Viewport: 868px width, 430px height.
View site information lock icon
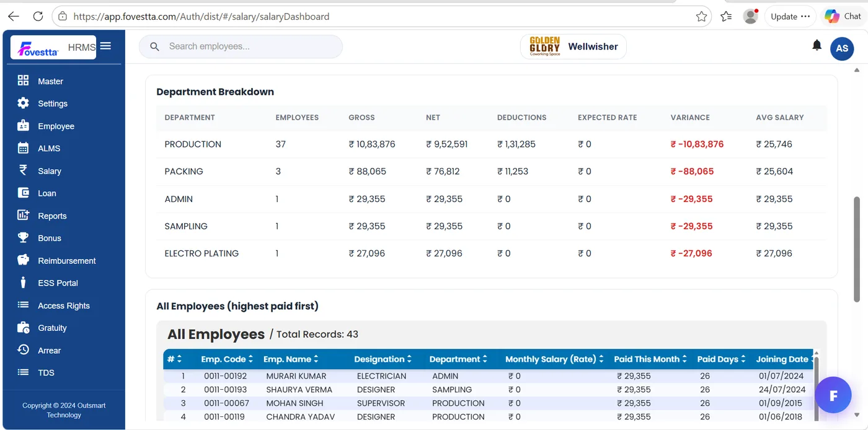tap(63, 17)
